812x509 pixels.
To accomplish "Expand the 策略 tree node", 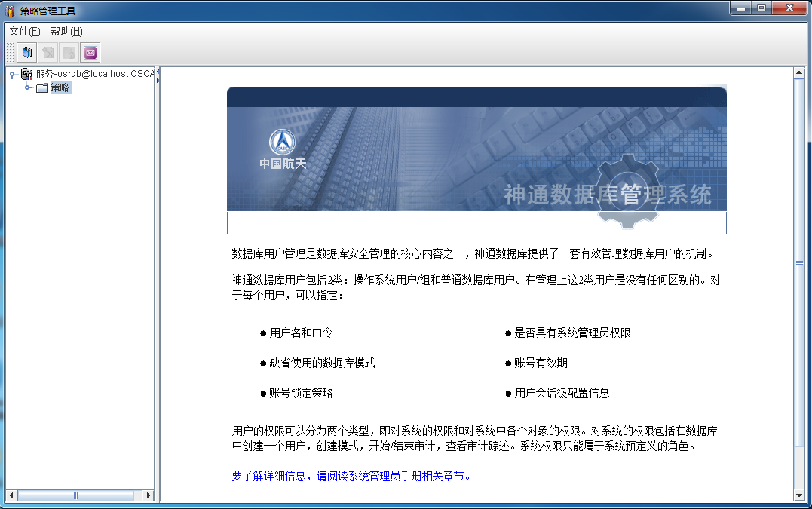I will tap(28, 87).
